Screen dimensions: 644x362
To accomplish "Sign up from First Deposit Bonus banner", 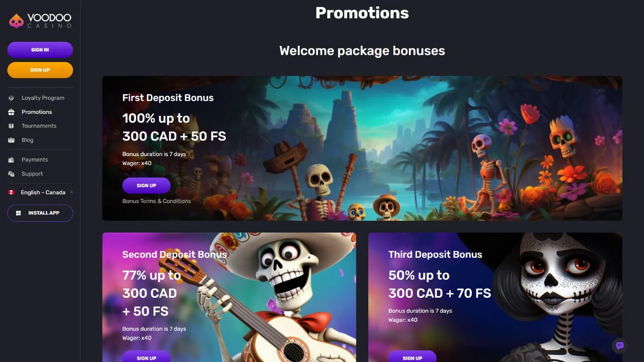I will pyautogui.click(x=147, y=185).
